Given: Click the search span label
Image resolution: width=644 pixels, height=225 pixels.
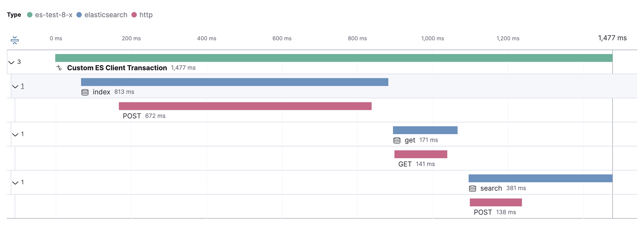Looking at the screenshot, I should click(x=490, y=188).
